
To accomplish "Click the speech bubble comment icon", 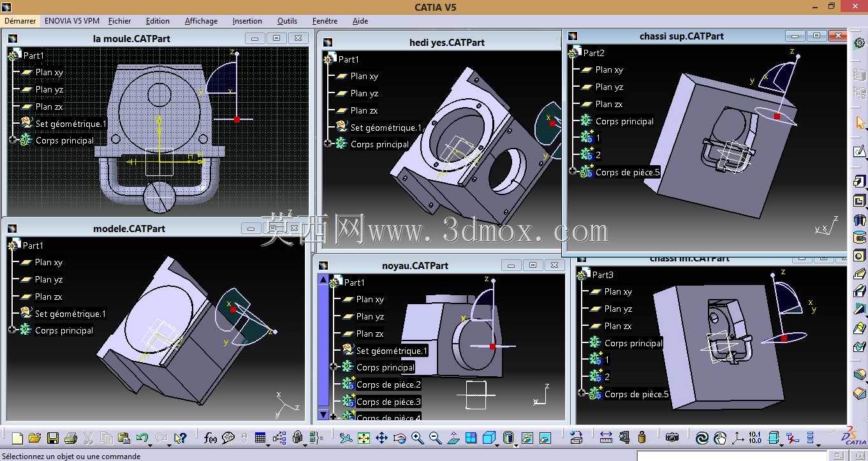I will click(x=228, y=438).
